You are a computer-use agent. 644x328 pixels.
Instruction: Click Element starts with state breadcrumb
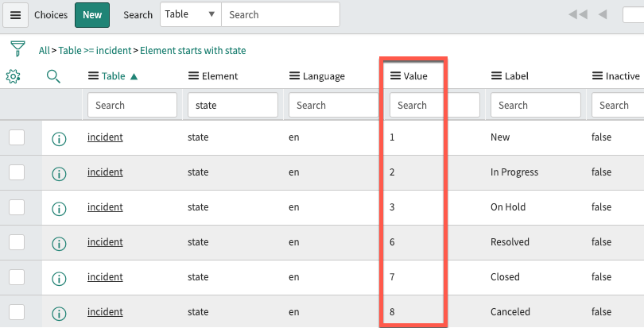coord(193,51)
